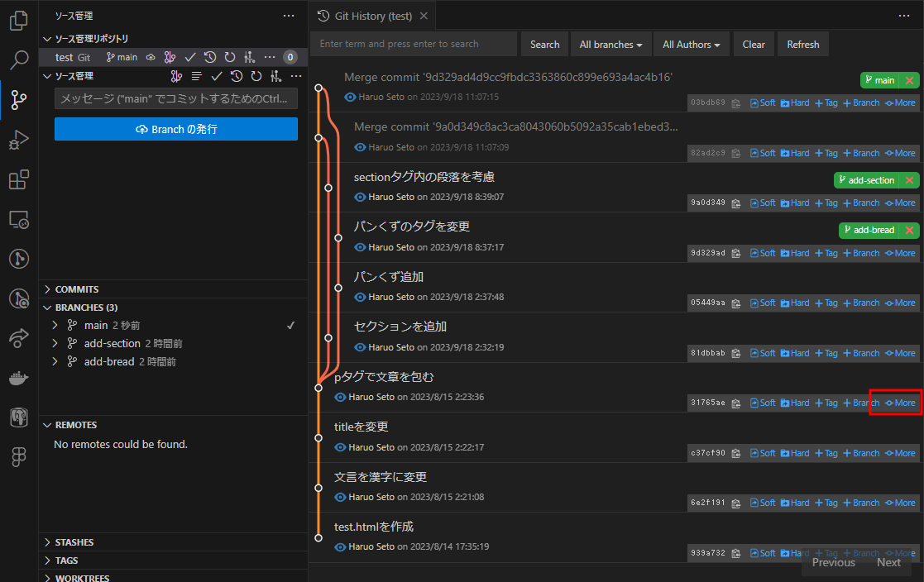Image resolution: width=924 pixels, height=582 pixels.
Task: Expand the add-section branch tree item
Action: pyautogui.click(x=55, y=343)
